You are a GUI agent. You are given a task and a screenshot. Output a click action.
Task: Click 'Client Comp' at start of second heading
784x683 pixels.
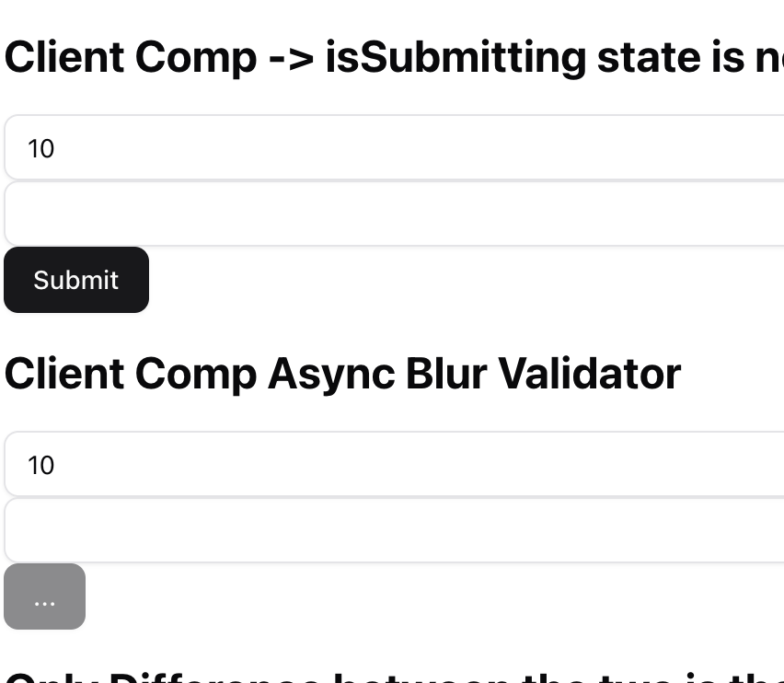(131, 375)
